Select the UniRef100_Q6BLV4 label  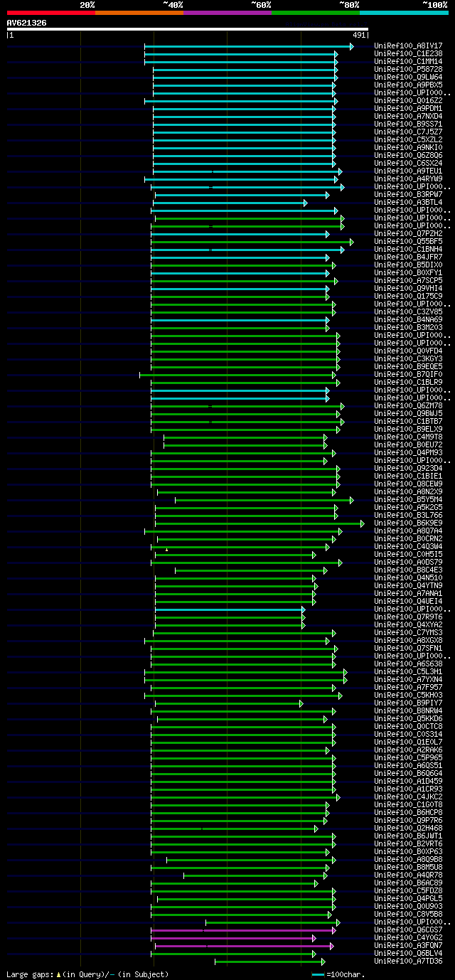click(x=408, y=953)
